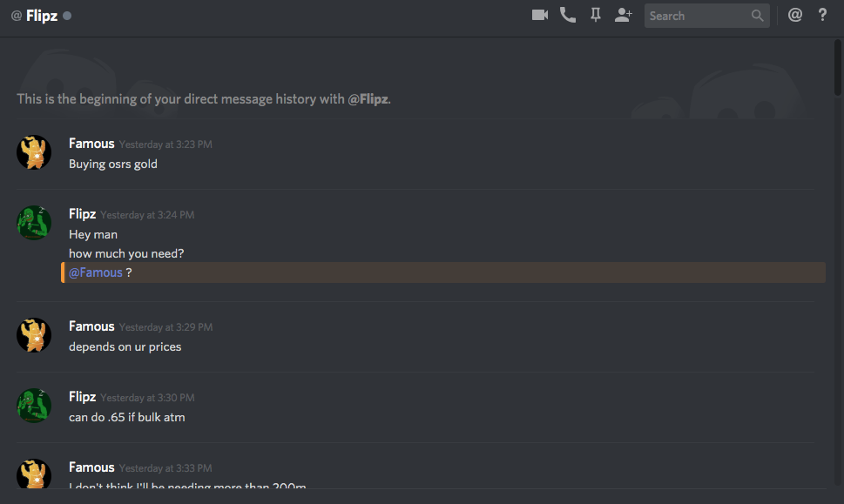Add friends to this DM
The image size is (844, 504).
(x=624, y=15)
